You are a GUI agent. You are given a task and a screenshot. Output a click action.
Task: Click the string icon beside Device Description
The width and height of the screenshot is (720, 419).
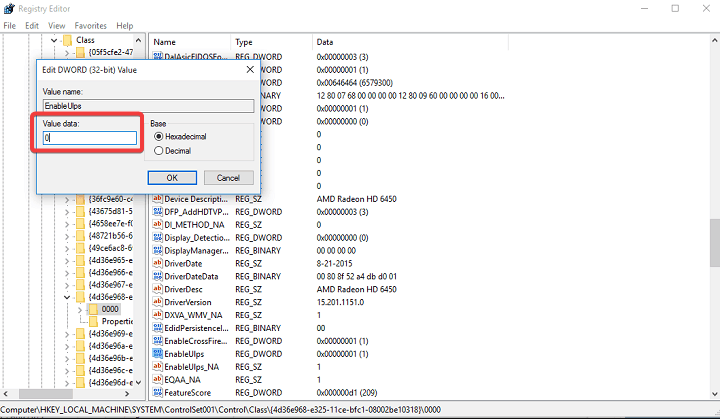tap(158, 199)
